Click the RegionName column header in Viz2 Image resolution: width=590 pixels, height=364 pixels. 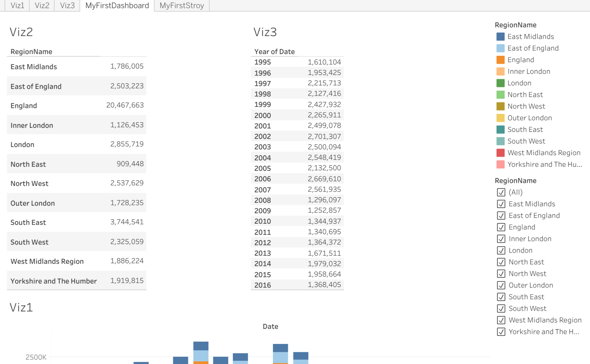coord(31,51)
